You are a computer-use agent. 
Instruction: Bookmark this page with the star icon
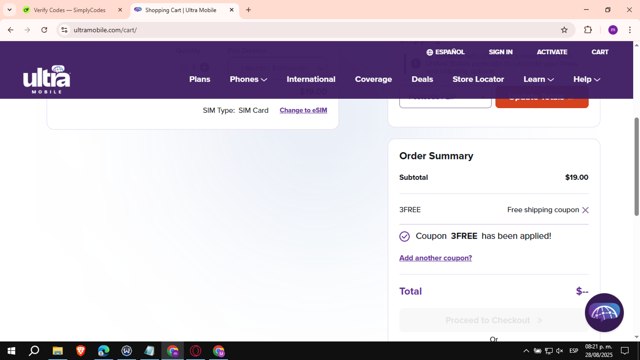(564, 30)
